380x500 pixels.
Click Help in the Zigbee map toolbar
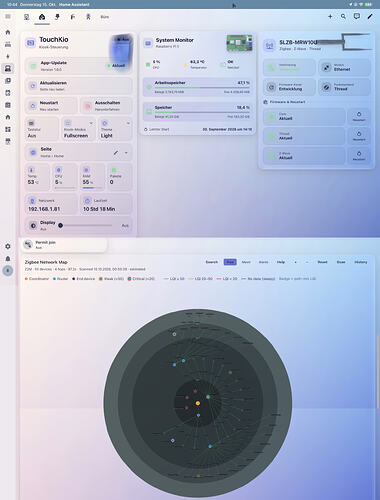[281, 262]
